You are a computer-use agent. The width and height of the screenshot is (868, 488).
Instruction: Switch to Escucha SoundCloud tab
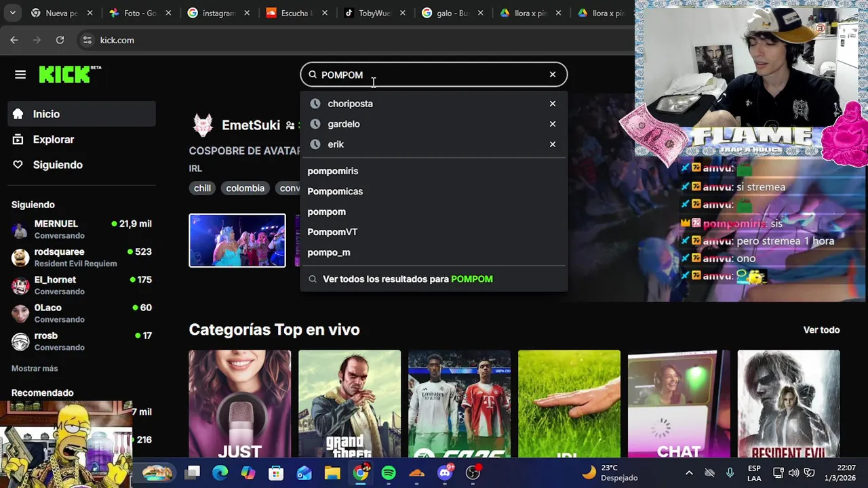point(296,13)
